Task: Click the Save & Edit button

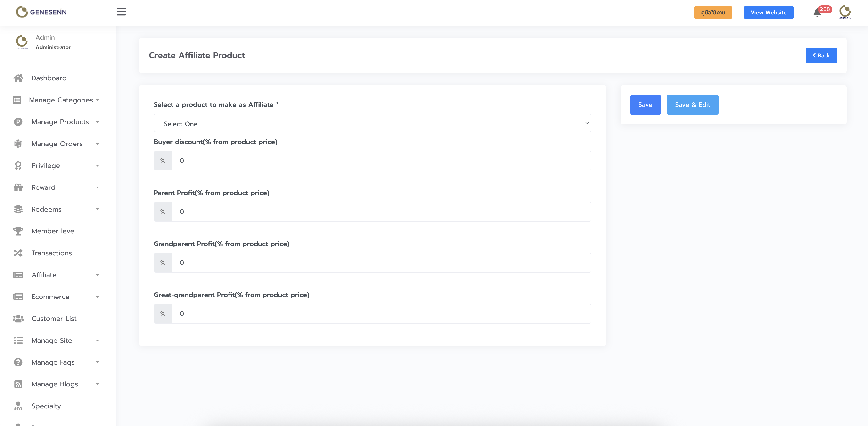Action: pos(692,105)
